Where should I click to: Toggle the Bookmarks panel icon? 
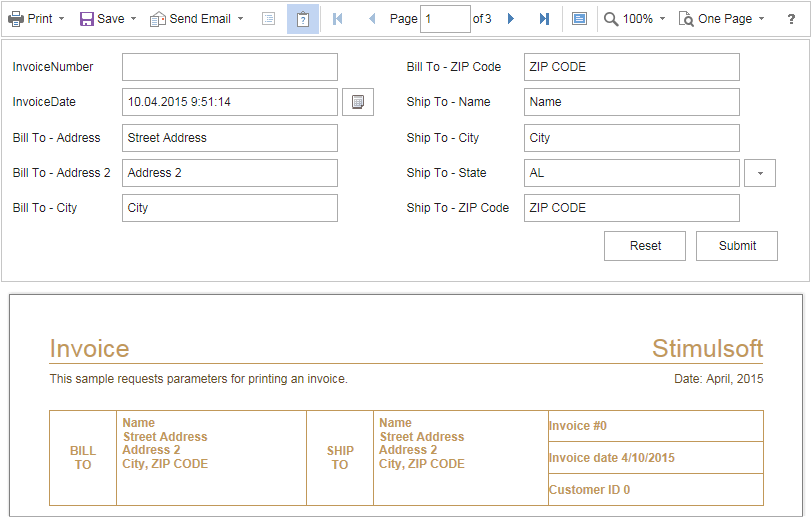pos(268,19)
